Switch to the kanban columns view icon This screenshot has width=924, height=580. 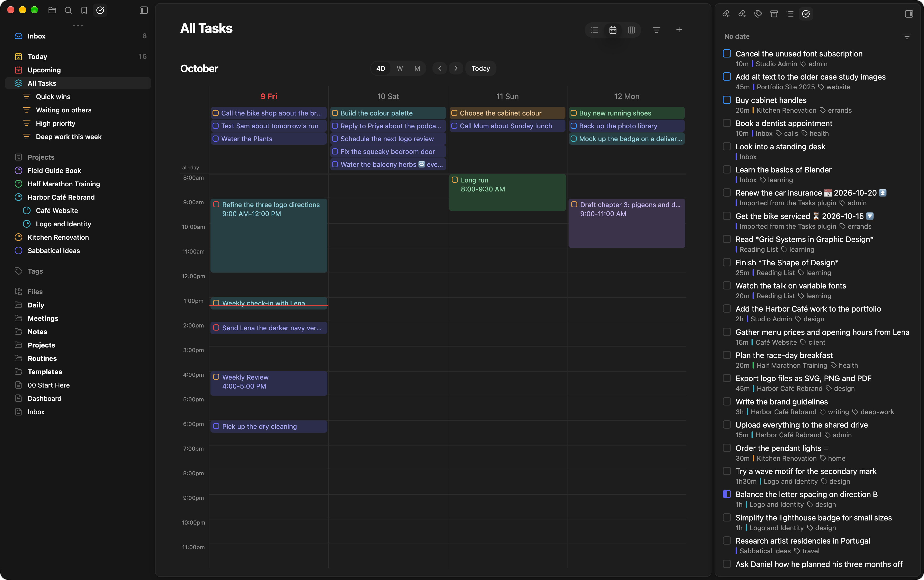tap(631, 30)
